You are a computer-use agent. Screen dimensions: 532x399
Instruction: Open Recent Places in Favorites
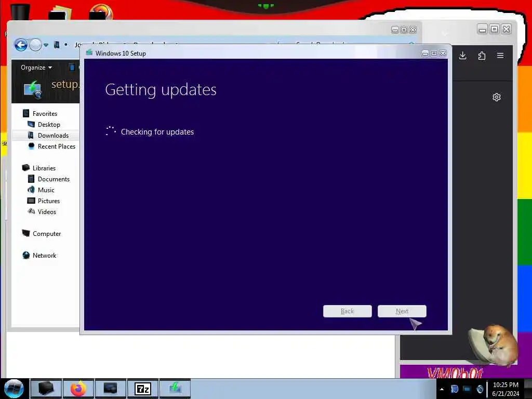click(56, 146)
